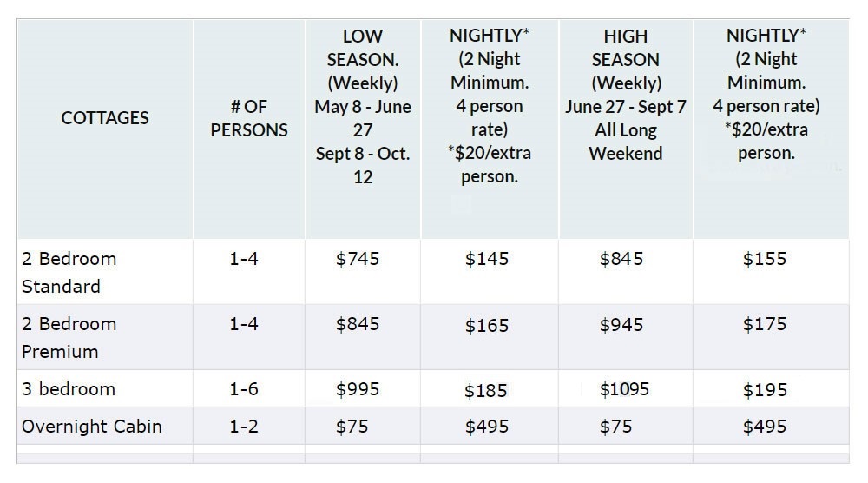Screen dimensions: 868x483
Task: Click the $945 high season price
Action: [621, 324]
